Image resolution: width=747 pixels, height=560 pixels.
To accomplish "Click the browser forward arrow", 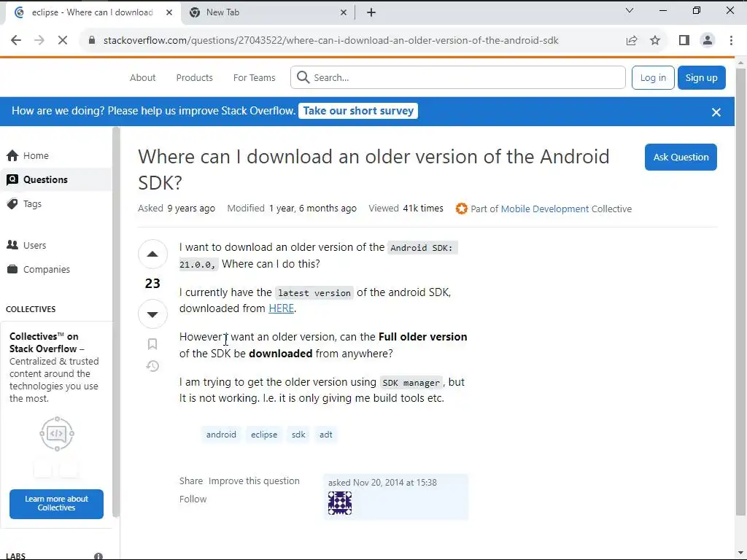I will [x=39, y=41].
